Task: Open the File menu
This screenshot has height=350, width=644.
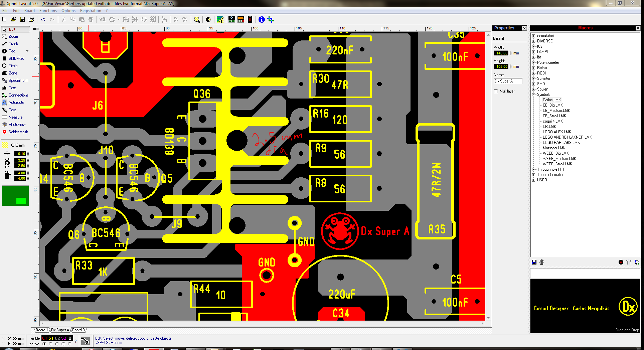Action: coord(5,11)
